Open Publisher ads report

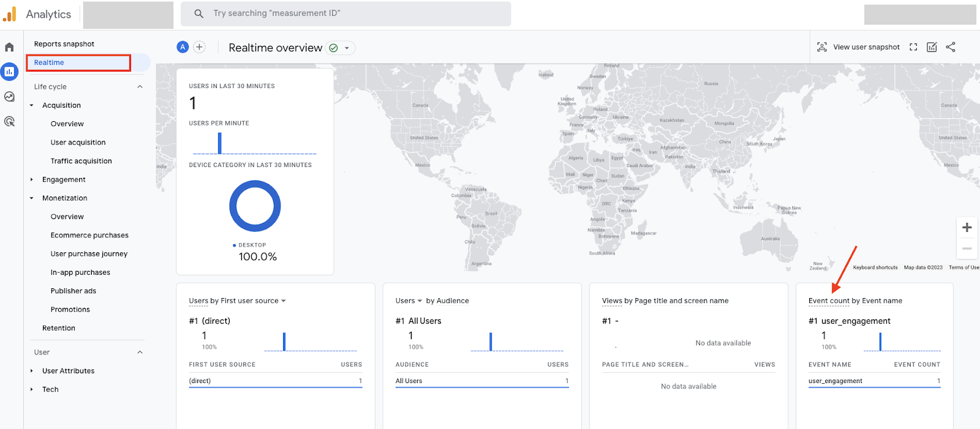click(73, 291)
